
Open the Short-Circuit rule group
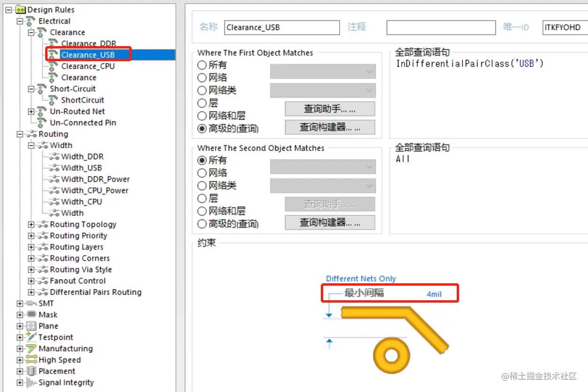pyautogui.click(x=73, y=89)
